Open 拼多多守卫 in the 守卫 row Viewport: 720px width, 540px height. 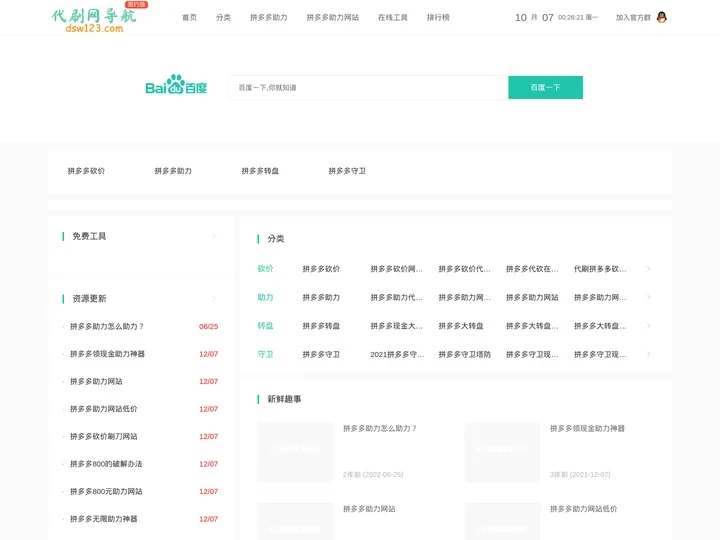point(321,354)
